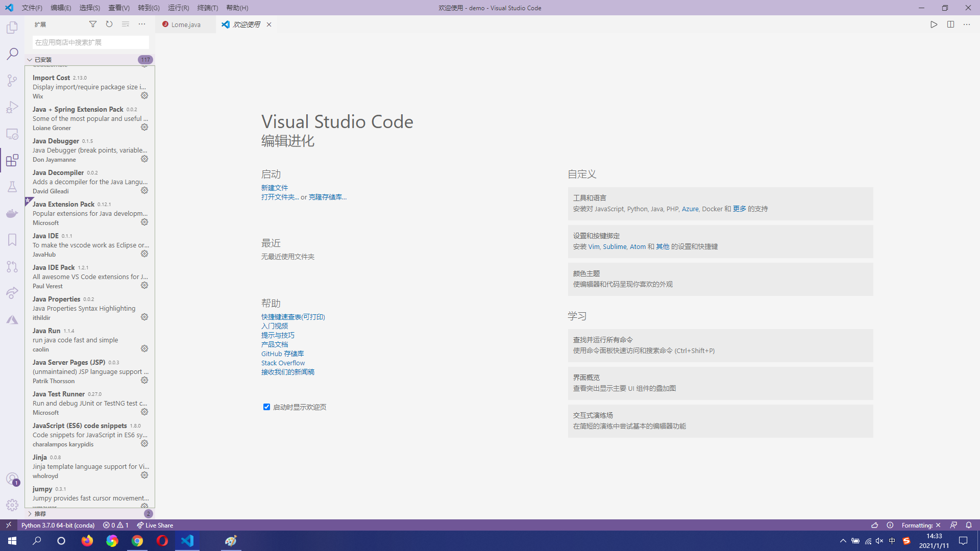This screenshot has width=980, height=551.
Task: Click the filter extensions icon
Action: click(x=93, y=24)
